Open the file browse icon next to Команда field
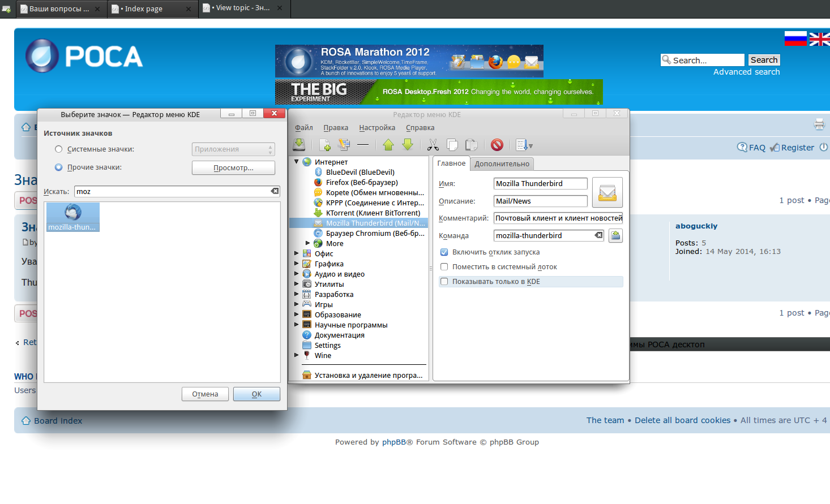 coord(615,235)
